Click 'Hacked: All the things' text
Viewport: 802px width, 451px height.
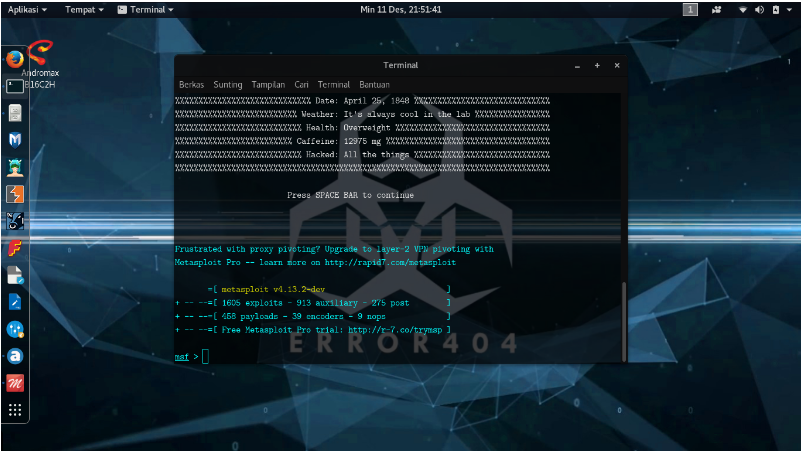point(358,154)
